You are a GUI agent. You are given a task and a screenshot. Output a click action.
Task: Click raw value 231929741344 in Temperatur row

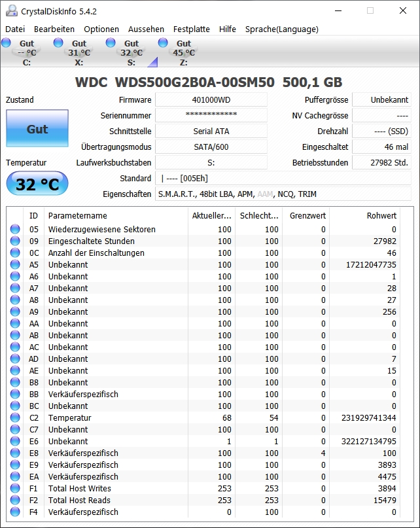369,418
